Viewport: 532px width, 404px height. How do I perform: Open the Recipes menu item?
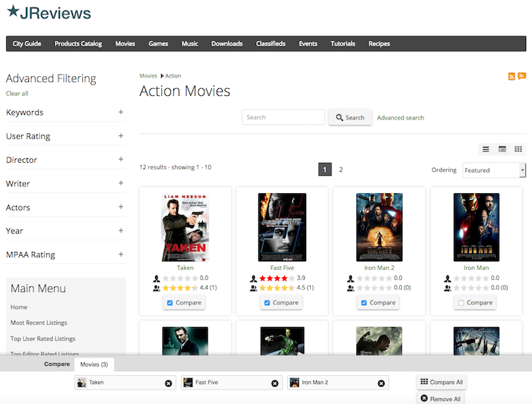(x=379, y=43)
